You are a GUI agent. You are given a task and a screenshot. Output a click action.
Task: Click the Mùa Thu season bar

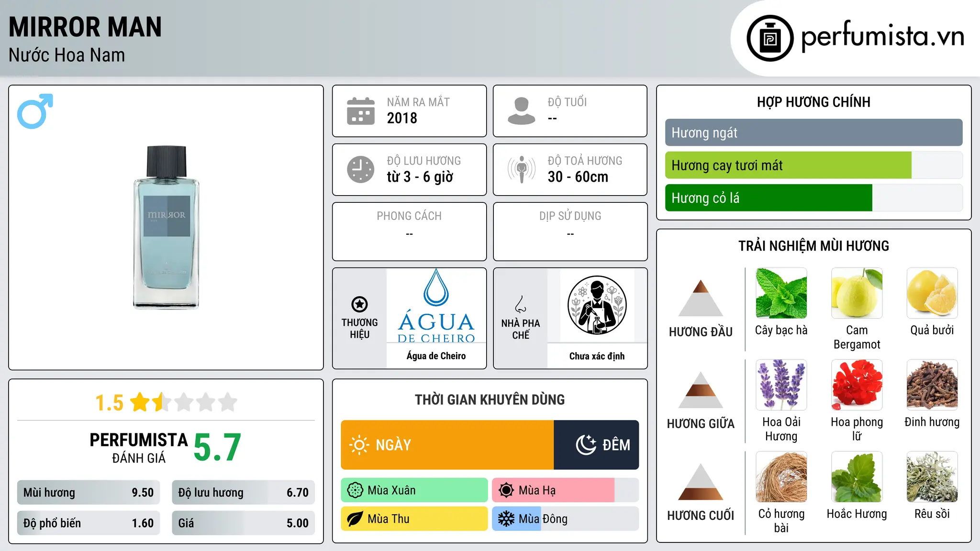click(x=414, y=519)
